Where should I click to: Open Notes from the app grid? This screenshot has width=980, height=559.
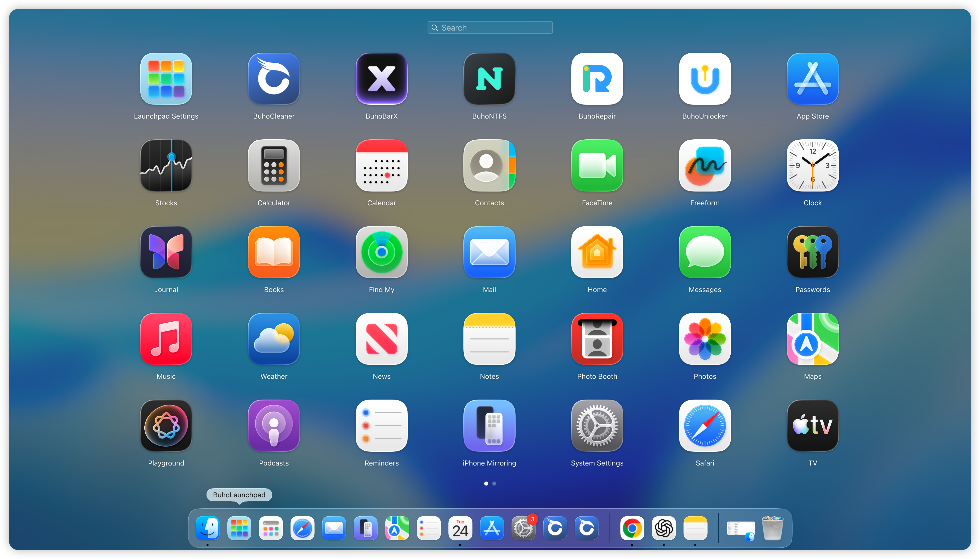[x=489, y=339]
